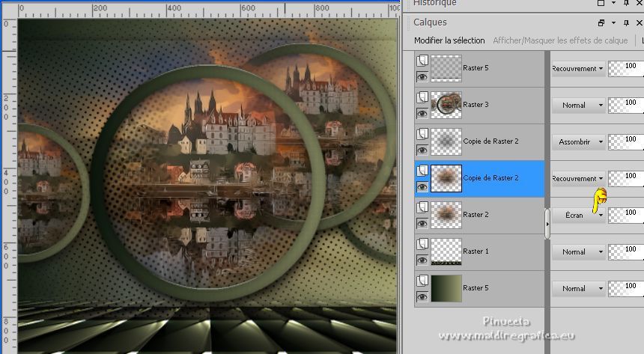This screenshot has width=644, height=354.
Task: Click the layer type icon of the Recouvrement Raster 5 layer
Action: click(x=422, y=61)
